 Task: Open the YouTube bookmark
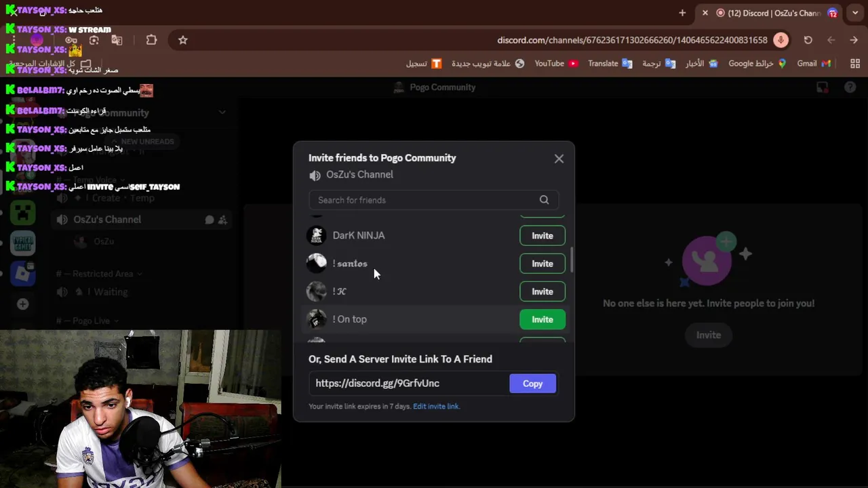click(x=556, y=64)
